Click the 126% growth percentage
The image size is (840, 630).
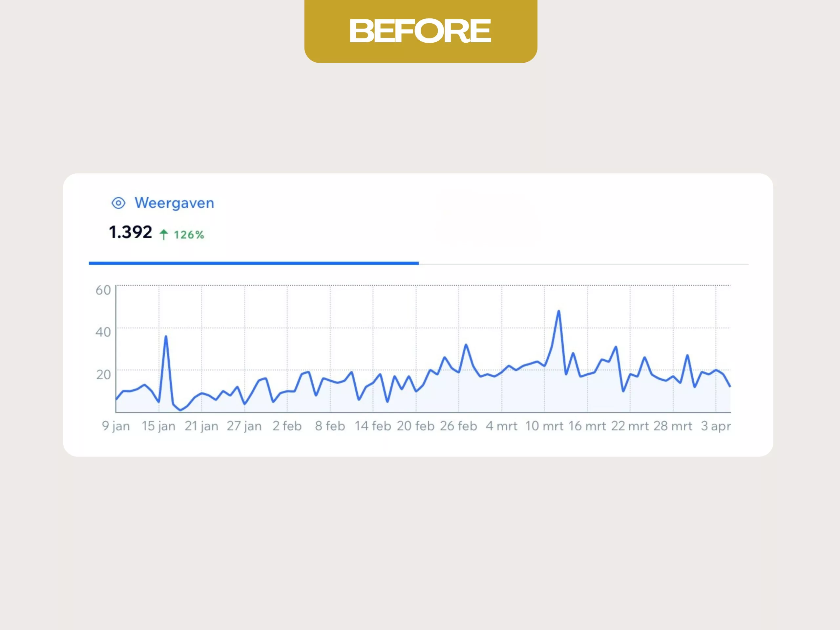coord(189,235)
